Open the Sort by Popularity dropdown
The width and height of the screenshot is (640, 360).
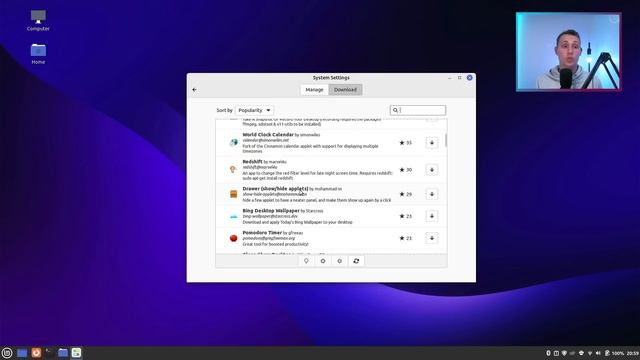254,110
